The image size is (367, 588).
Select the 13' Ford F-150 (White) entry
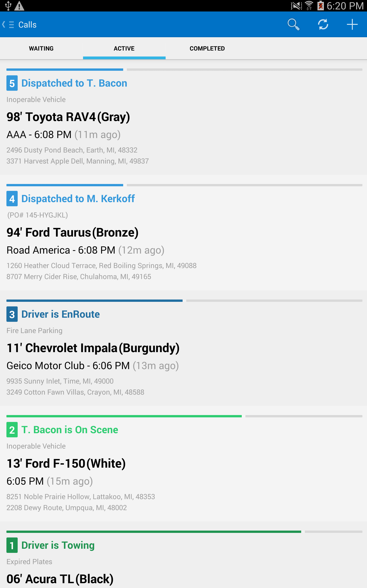[66, 463]
